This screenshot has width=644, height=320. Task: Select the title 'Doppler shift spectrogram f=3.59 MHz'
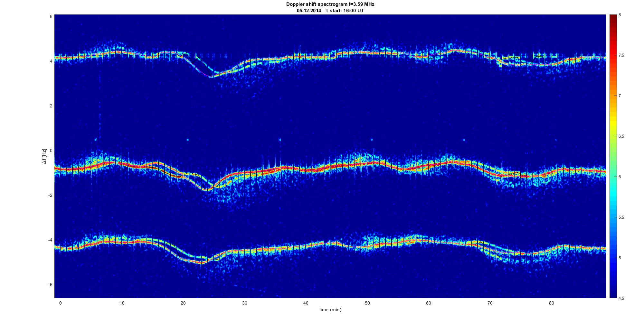330,5
